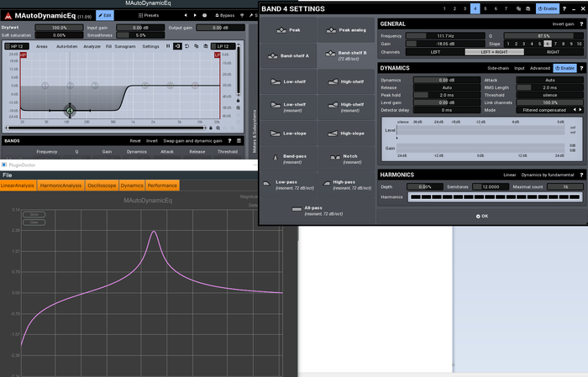Toggle the Band 4 Enable button

[548, 8]
